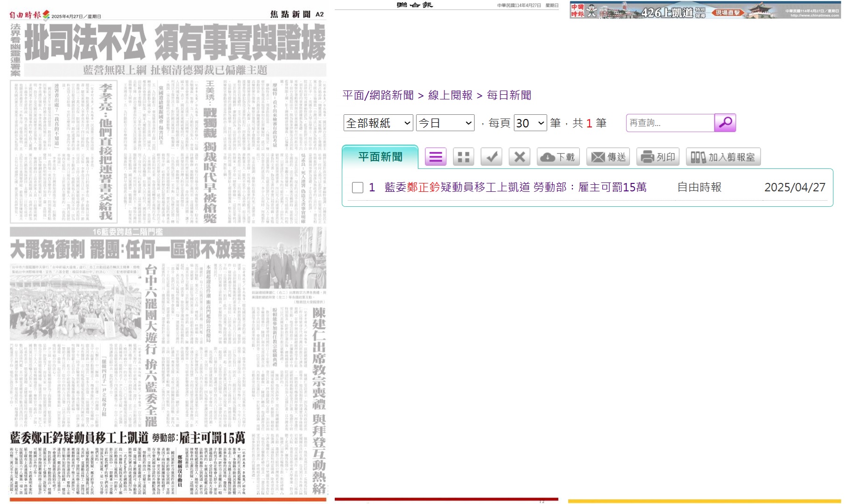Viewport: 846px width, 504px height.
Task: Open article 藍委鄭正鈐疑動員移工上凱道 link
Action: click(515, 187)
